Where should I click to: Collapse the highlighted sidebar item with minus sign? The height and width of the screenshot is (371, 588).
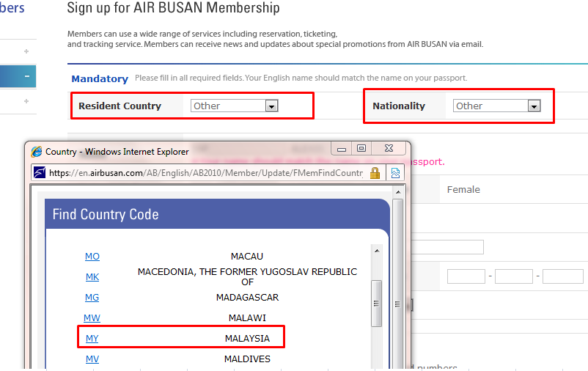(x=26, y=76)
